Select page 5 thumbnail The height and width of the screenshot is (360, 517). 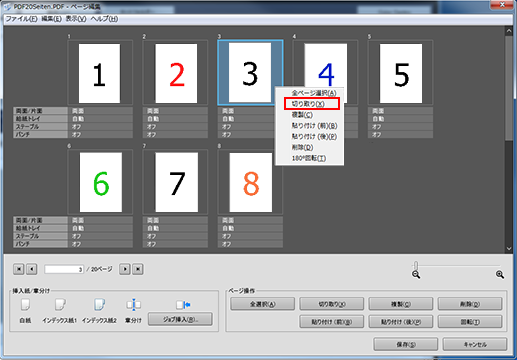click(x=401, y=73)
